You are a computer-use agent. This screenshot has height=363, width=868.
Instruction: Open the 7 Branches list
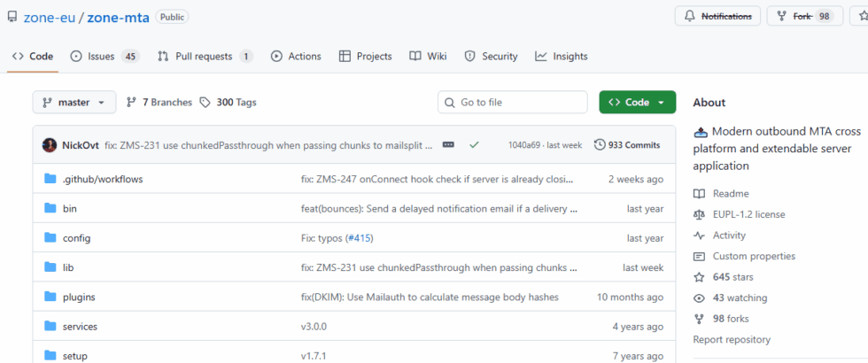(159, 103)
